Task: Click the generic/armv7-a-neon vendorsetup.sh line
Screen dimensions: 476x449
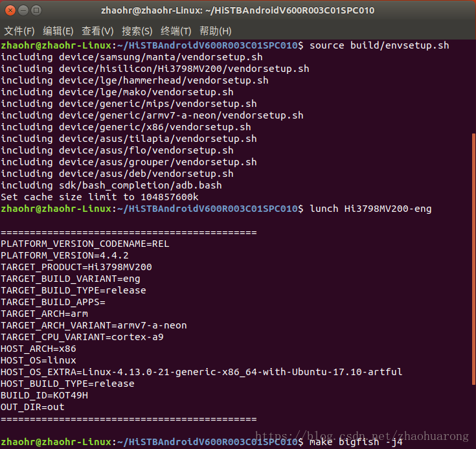Action: point(152,115)
